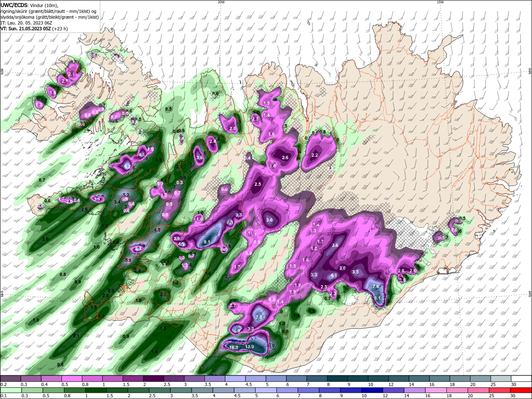Viewport: 532px width, 399px height.
Task: Click the 'VT: Sun. 21.05.2023 05Z' valid time line
Action: (x=34, y=29)
